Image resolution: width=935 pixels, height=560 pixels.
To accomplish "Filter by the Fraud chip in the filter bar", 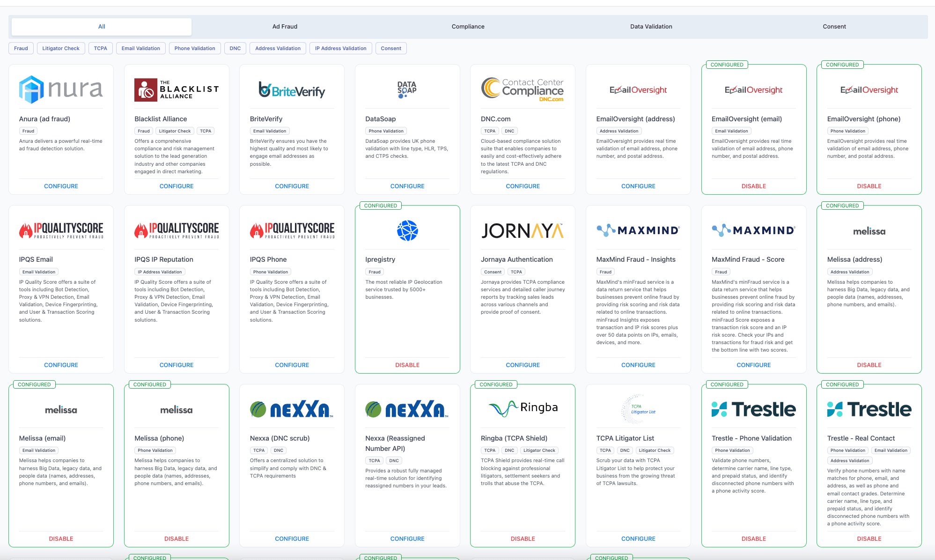I will (21, 48).
